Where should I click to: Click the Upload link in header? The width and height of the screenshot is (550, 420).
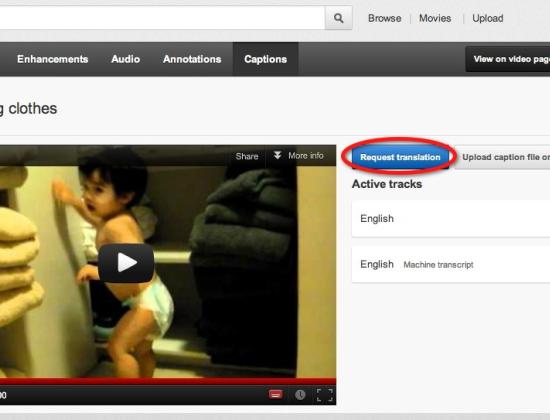tap(488, 18)
